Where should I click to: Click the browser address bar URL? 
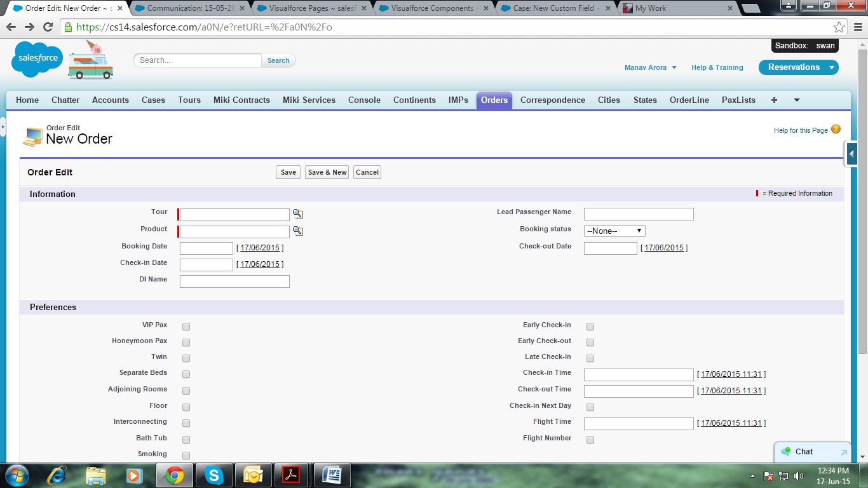(x=203, y=27)
